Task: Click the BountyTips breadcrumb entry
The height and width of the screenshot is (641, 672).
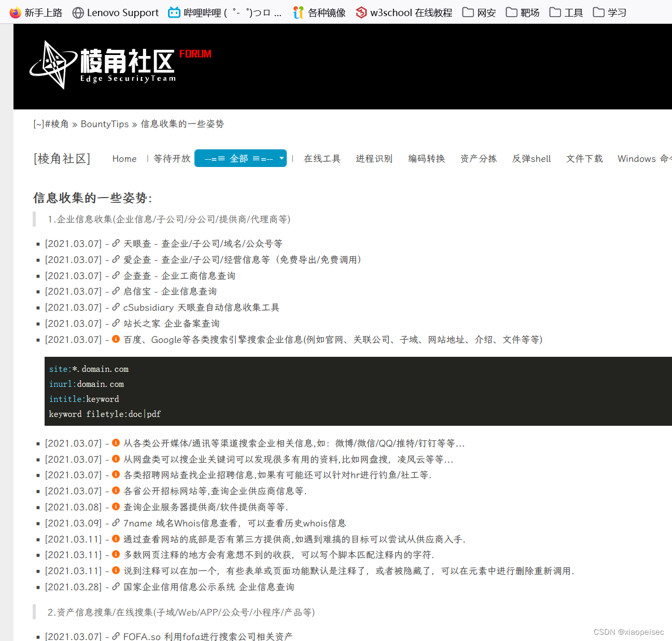Action: point(104,123)
